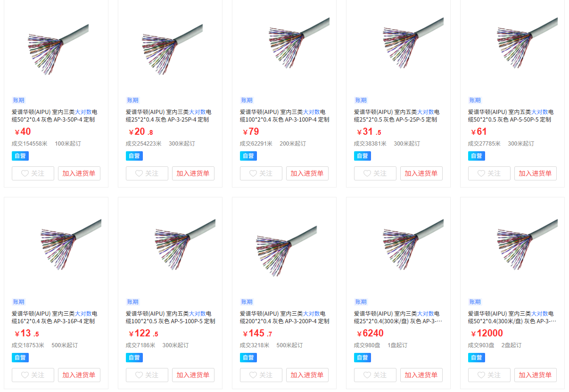
Task: Add AP-5-25P-5 cable to 进货单
Action: pos(421,173)
